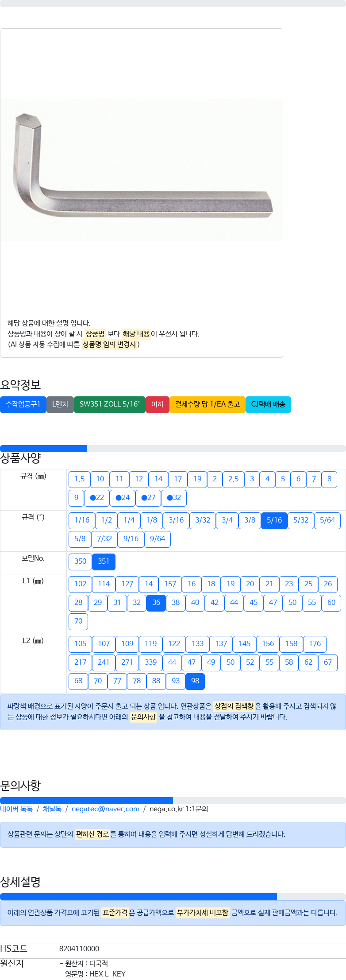
Task: Choose L2 length 98 mm
Action: point(195,681)
